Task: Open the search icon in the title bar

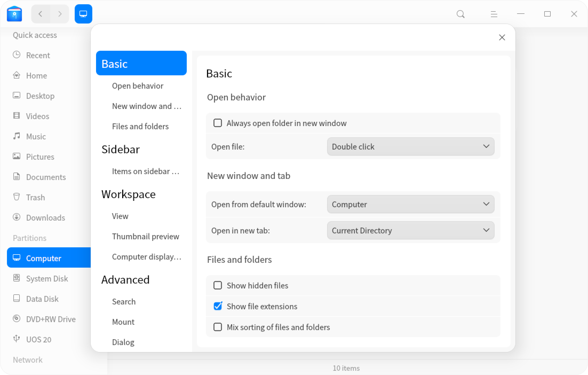Action: point(460,14)
